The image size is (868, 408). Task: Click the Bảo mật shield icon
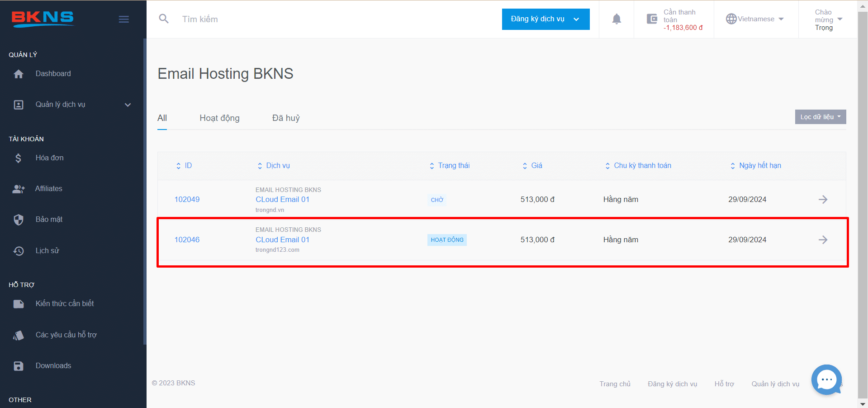(x=19, y=220)
